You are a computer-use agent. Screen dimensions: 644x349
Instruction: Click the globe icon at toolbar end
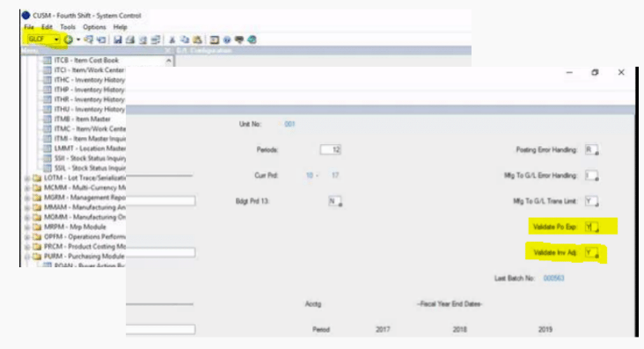pyautogui.click(x=252, y=40)
